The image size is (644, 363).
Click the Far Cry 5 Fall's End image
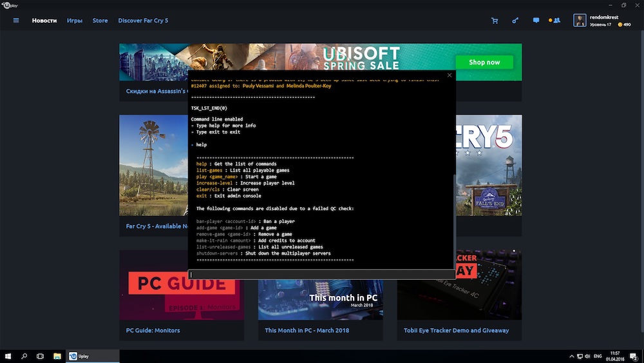coord(489,165)
